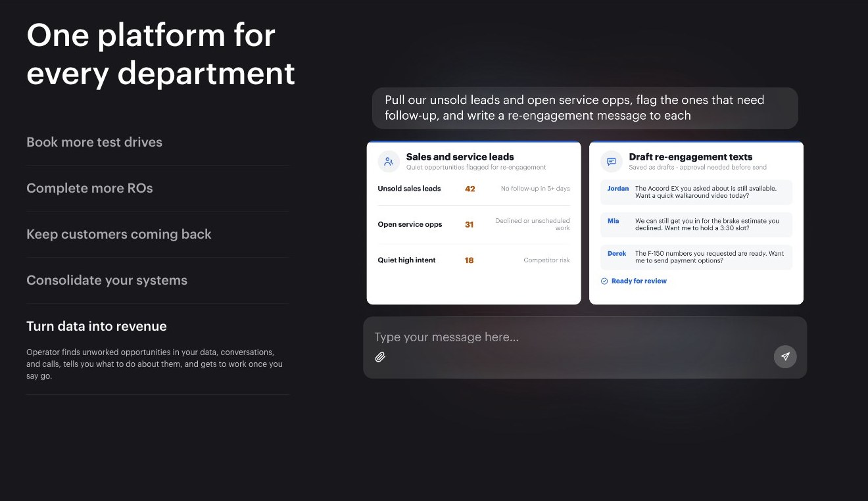Switch to Keep customers coming back
The width and height of the screenshot is (868, 501).
[119, 234]
